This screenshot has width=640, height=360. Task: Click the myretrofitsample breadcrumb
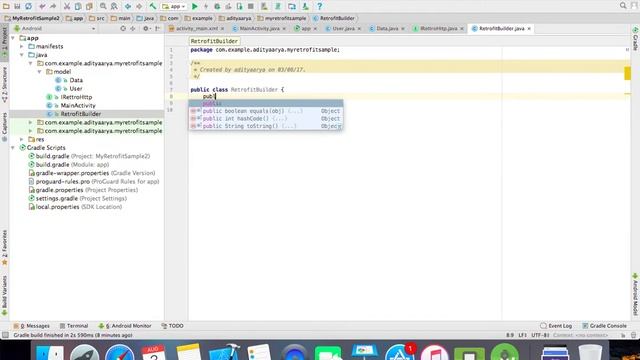click(x=282, y=18)
